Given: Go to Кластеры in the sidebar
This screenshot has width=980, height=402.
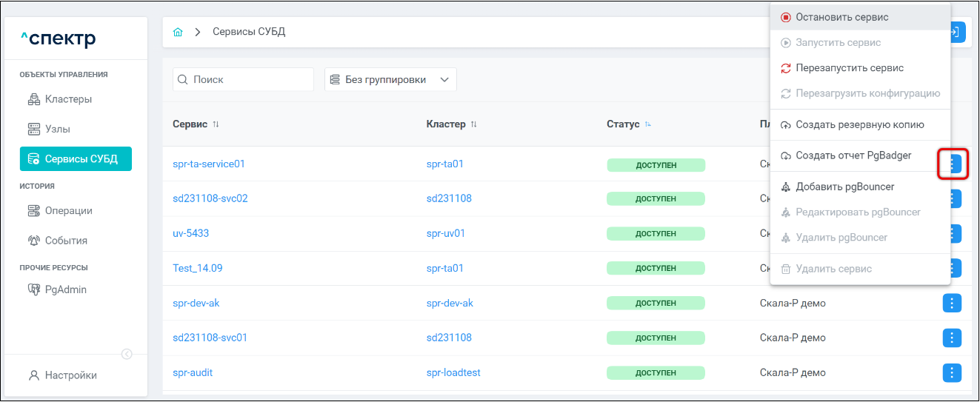Looking at the screenshot, I should click(68, 99).
